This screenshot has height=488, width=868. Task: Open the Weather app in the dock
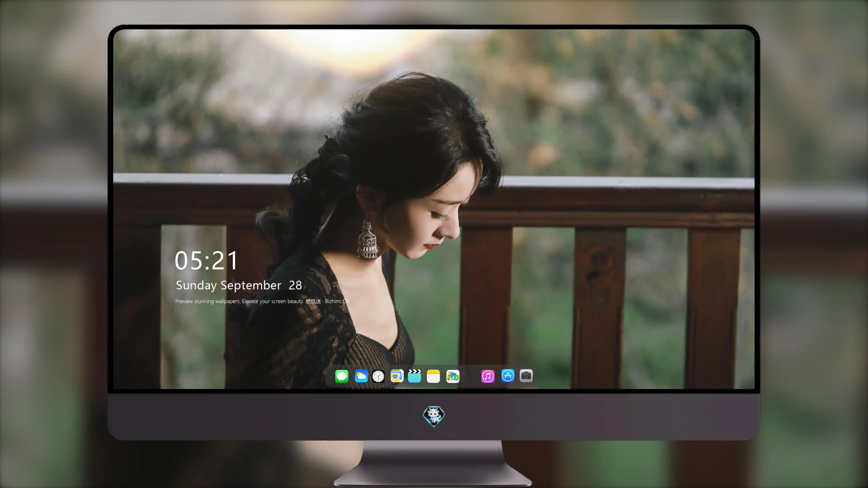[x=361, y=376]
